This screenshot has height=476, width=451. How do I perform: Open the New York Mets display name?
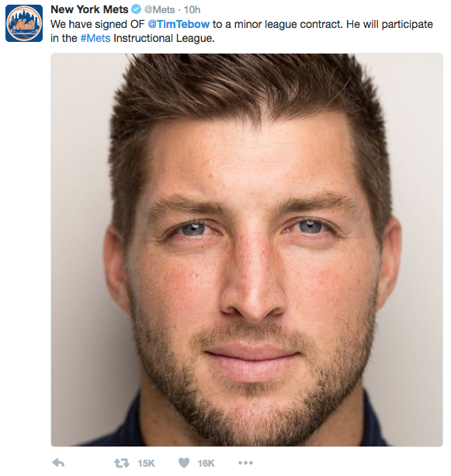coord(89,9)
